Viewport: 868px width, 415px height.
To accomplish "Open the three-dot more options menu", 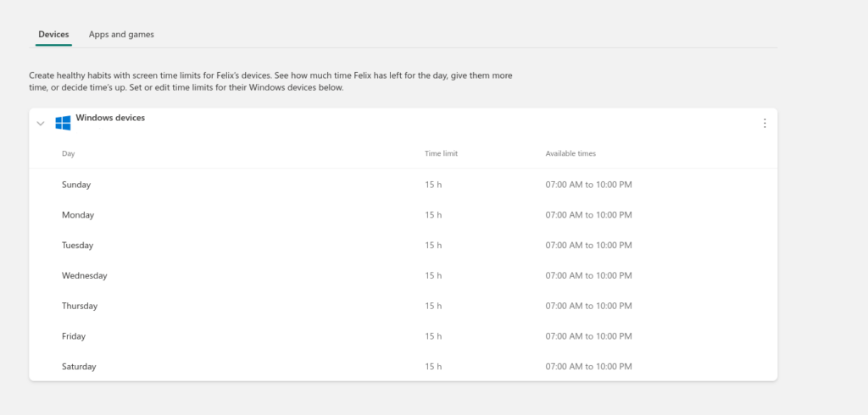I will click(x=765, y=123).
